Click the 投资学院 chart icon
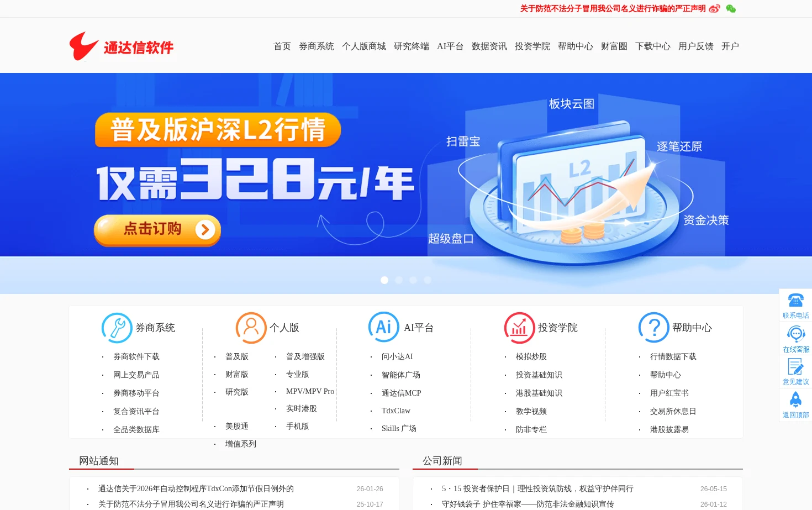The width and height of the screenshot is (812, 510). point(519,328)
